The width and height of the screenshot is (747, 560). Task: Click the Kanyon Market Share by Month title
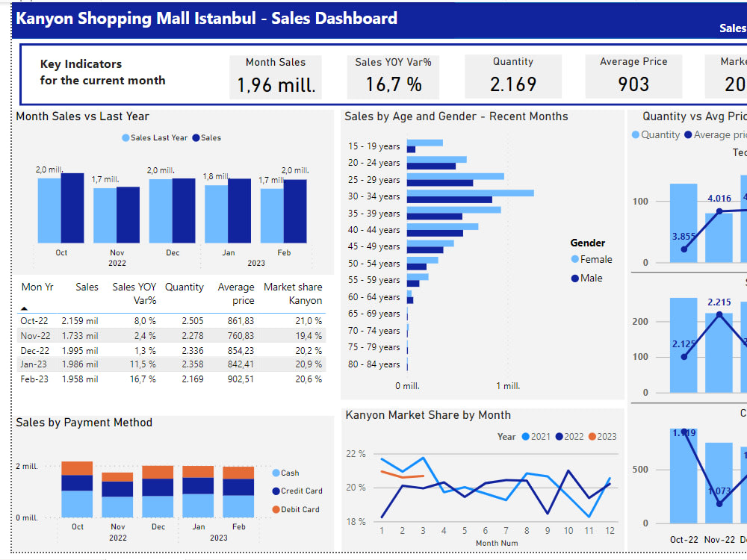coord(428,414)
